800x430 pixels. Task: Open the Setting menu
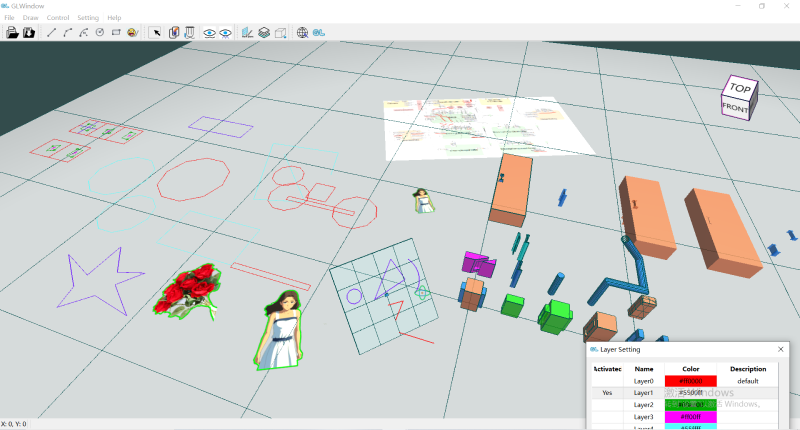(88, 18)
